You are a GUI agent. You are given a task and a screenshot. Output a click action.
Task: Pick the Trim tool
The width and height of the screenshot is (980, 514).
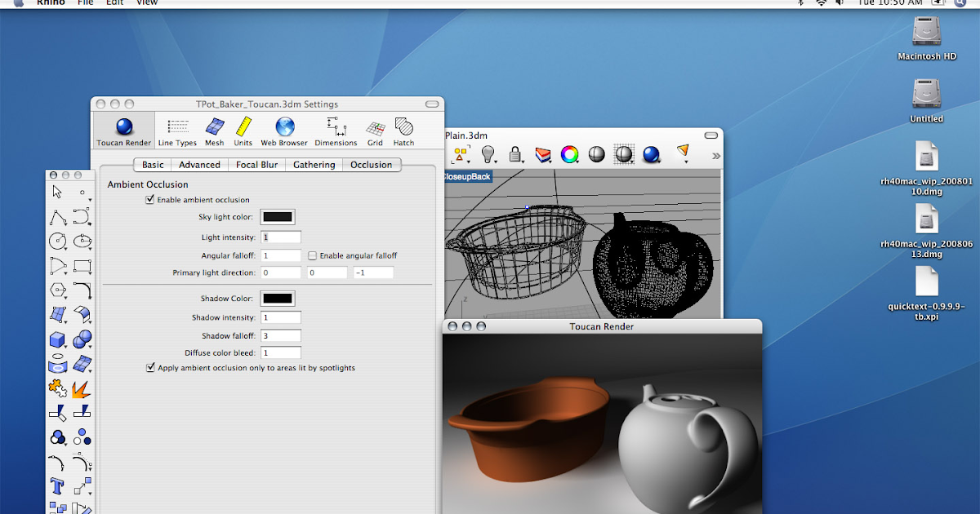pos(57,413)
